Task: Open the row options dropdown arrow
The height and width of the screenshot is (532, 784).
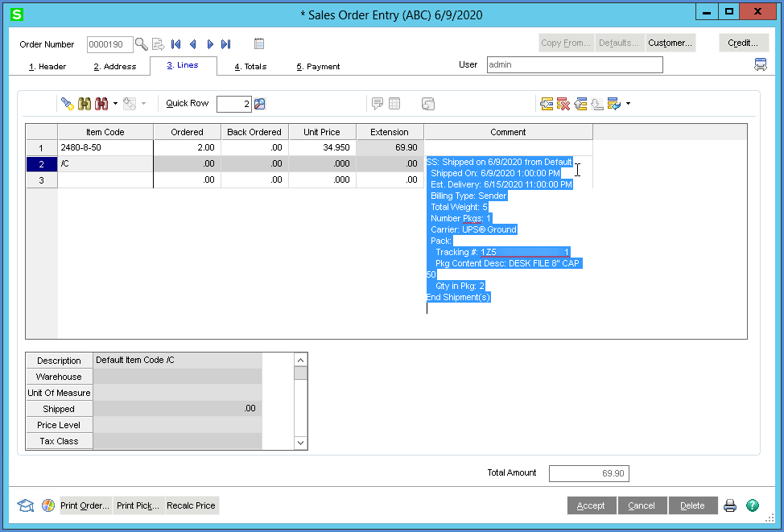Action: pos(628,104)
